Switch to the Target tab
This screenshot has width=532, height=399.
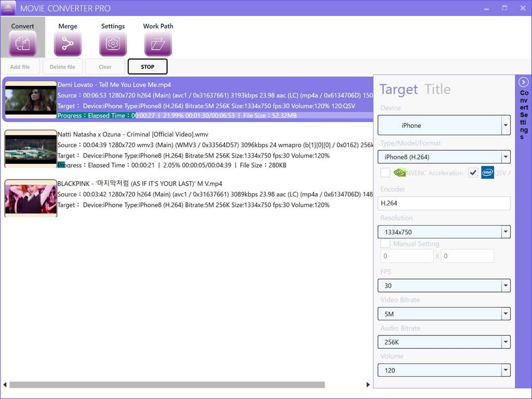[399, 89]
